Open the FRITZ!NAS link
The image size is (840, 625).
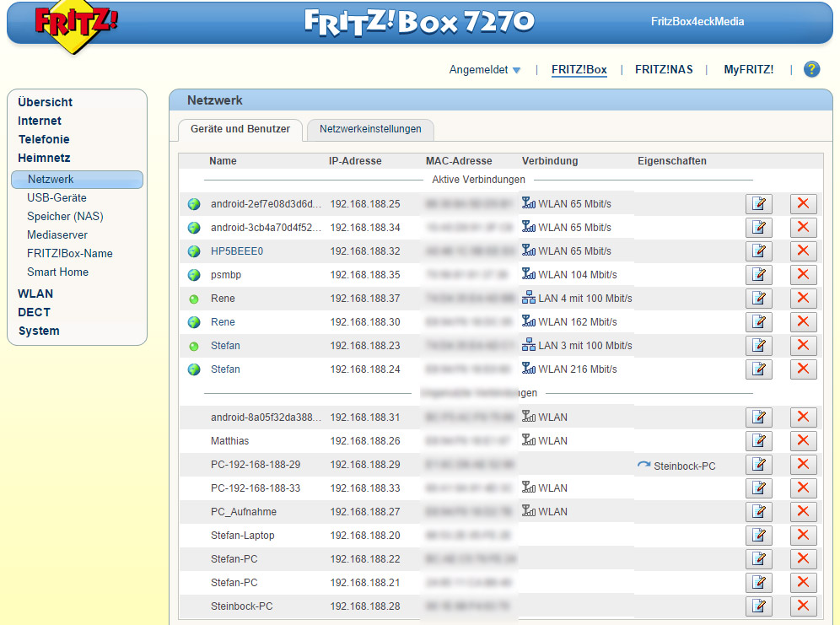(x=664, y=70)
